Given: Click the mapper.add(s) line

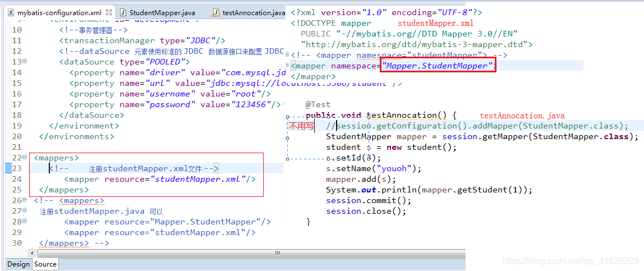Looking at the screenshot, I should click(361, 179).
